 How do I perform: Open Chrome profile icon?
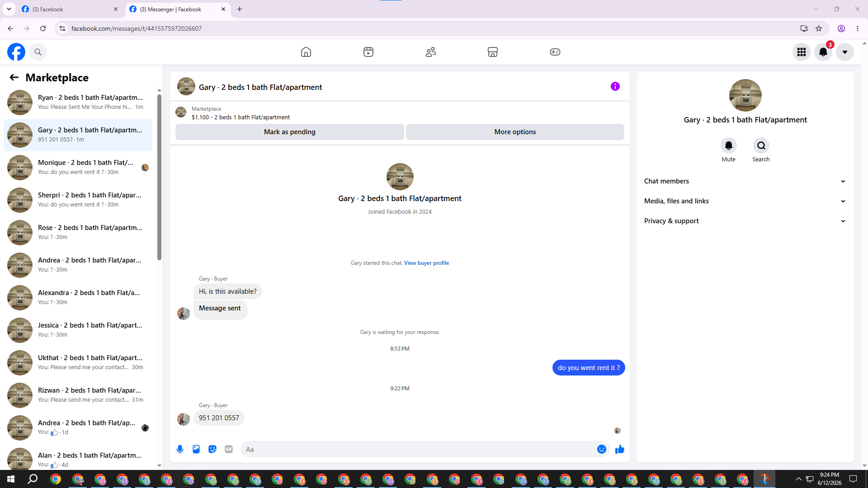pyautogui.click(x=841, y=28)
